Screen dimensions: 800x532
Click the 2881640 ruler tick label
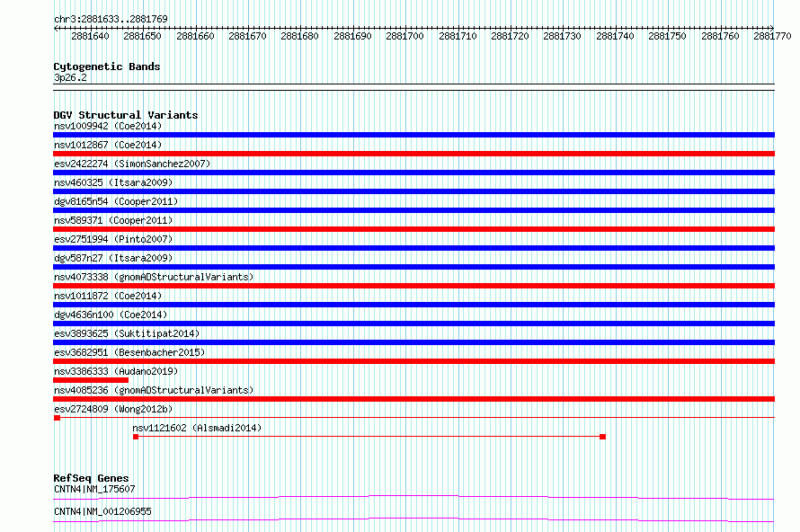(x=90, y=36)
